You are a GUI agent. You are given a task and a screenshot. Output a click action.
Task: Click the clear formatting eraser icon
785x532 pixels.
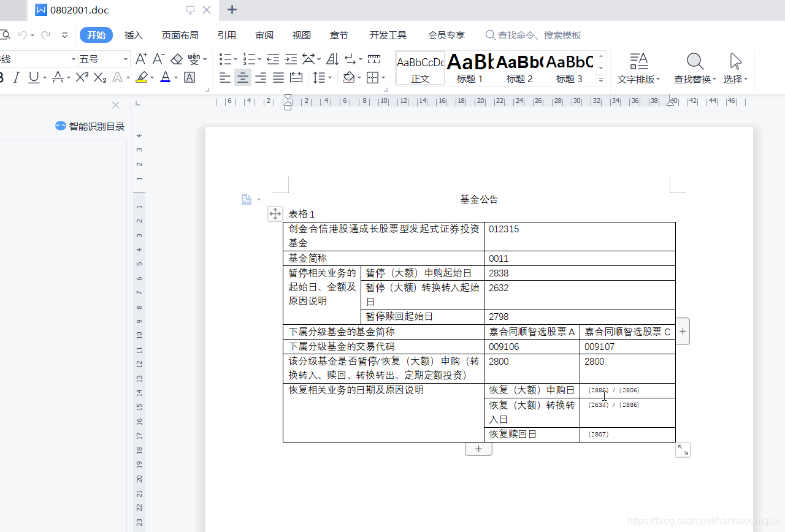[x=177, y=59]
